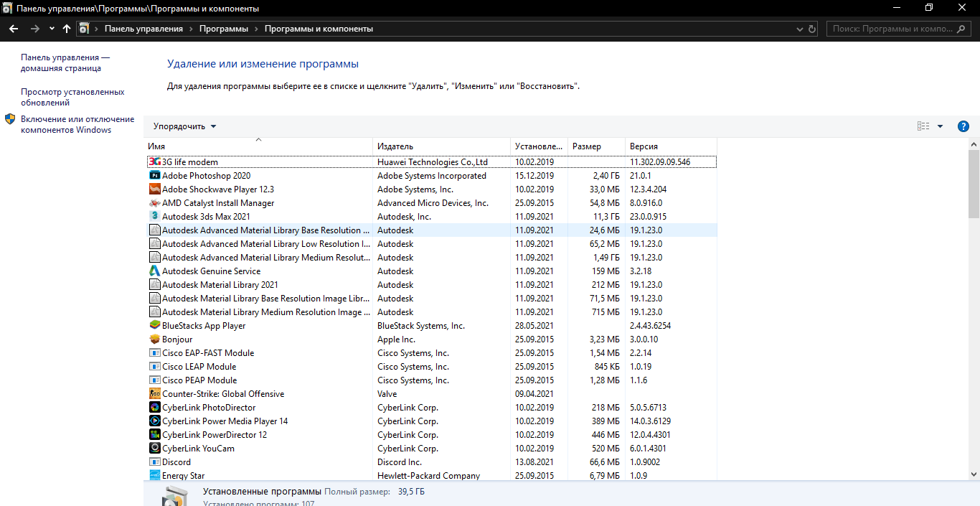Click version 11.302.09.09.546
This screenshot has width=980, height=506.
click(660, 162)
